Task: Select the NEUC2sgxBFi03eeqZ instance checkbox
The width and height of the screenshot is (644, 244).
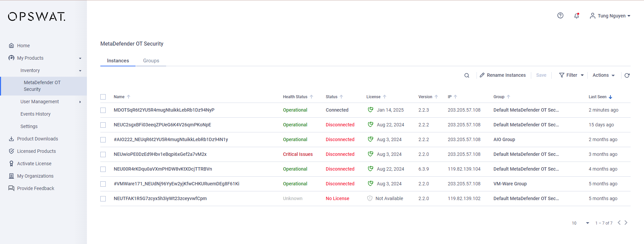Action: tap(103, 125)
